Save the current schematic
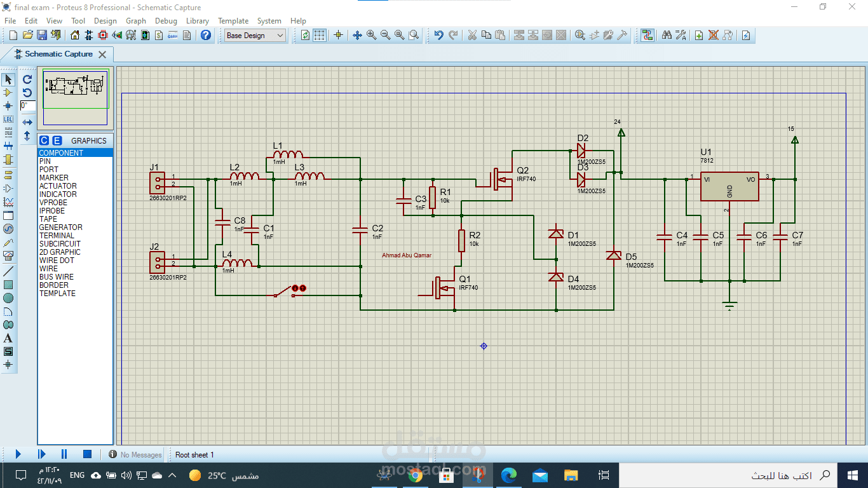This screenshot has height=488, width=868. [42, 36]
